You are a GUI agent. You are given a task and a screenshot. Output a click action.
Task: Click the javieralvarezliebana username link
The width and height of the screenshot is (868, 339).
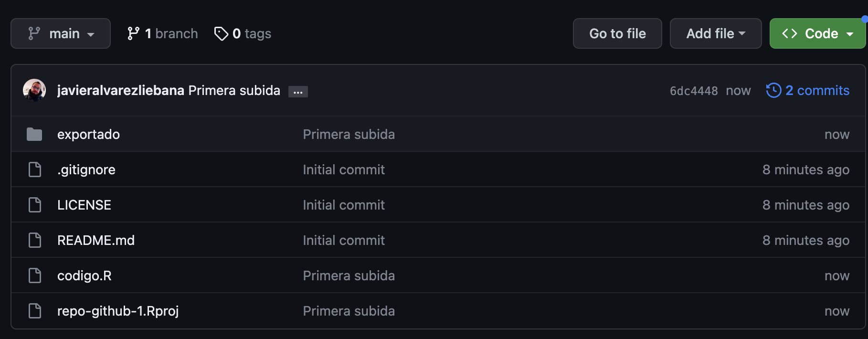point(120,90)
